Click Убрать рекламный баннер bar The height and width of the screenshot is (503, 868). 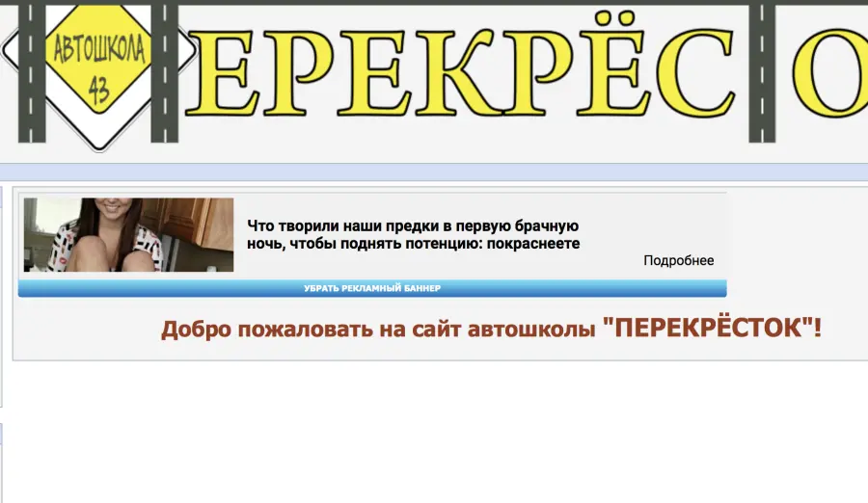click(x=372, y=288)
